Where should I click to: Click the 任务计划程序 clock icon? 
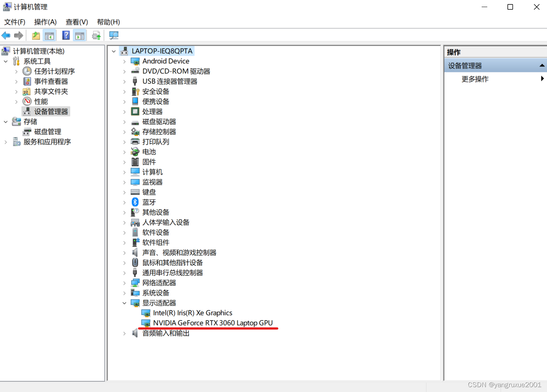click(27, 71)
